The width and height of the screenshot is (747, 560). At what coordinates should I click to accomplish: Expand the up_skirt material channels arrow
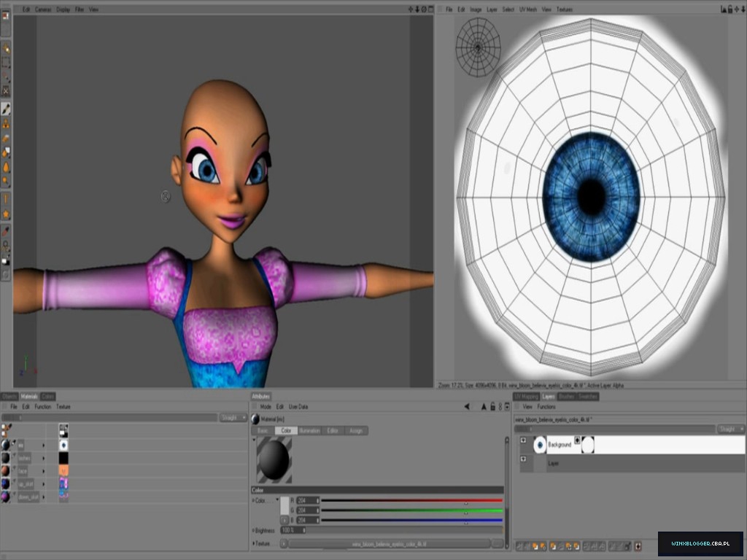[44, 484]
